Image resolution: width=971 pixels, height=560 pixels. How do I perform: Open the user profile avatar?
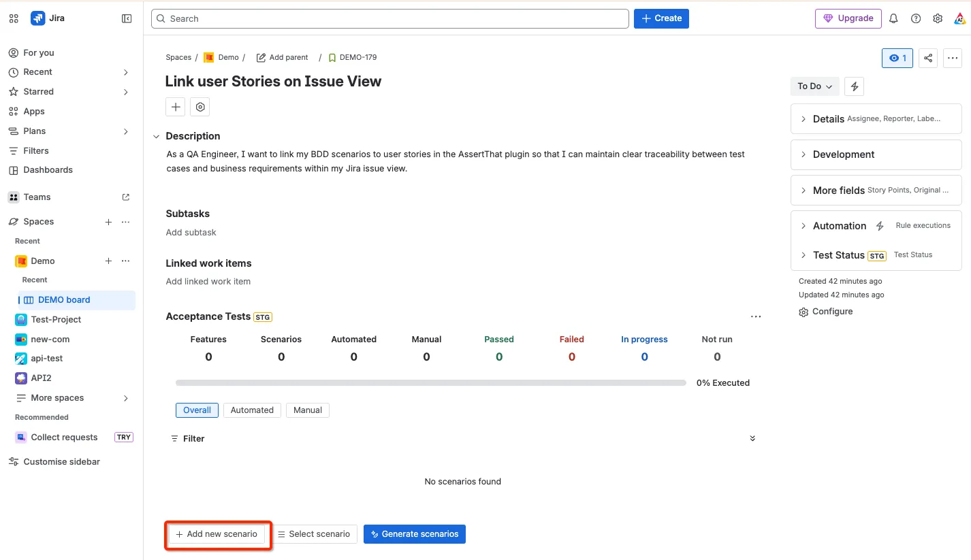(959, 18)
